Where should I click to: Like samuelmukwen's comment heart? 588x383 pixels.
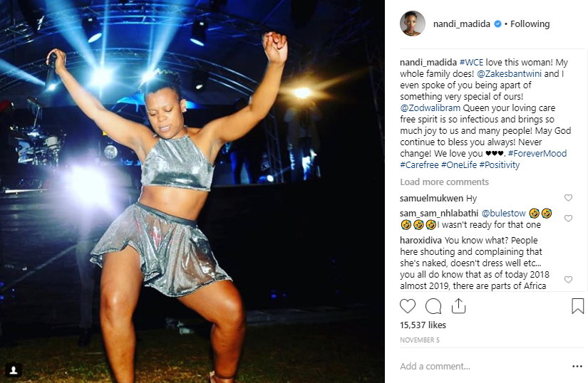(x=568, y=198)
